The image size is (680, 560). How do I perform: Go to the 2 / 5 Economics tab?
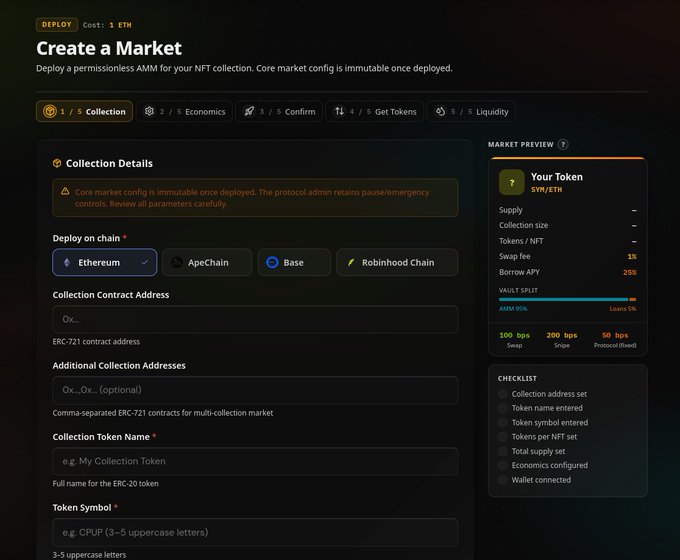185,111
